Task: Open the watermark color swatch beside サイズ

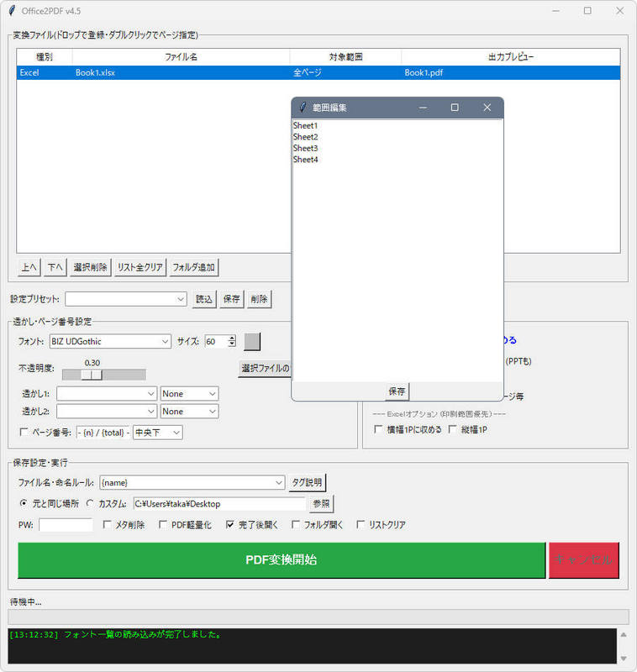Action: (x=252, y=342)
